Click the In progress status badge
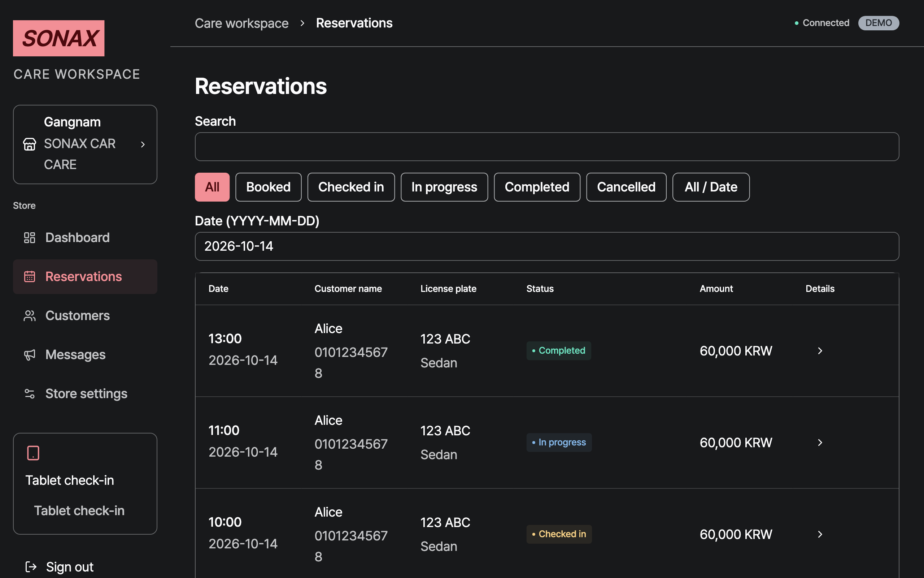The image size is (924, 578). 559,442
